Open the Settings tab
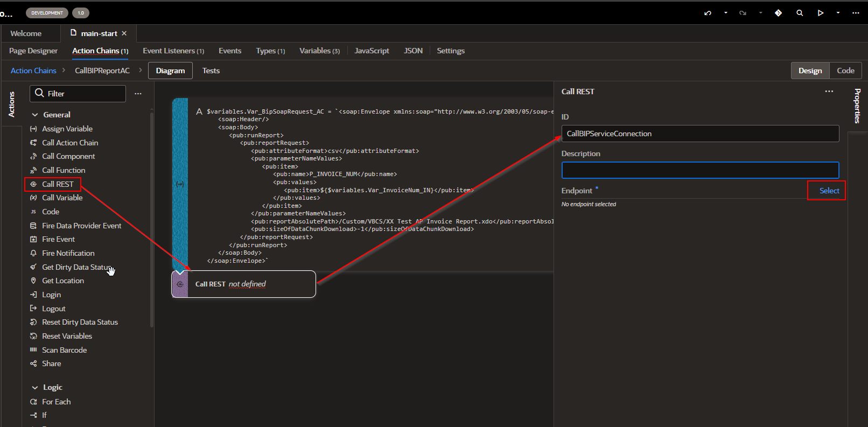This screenshot has width=868, height=427. pos(451,51)
